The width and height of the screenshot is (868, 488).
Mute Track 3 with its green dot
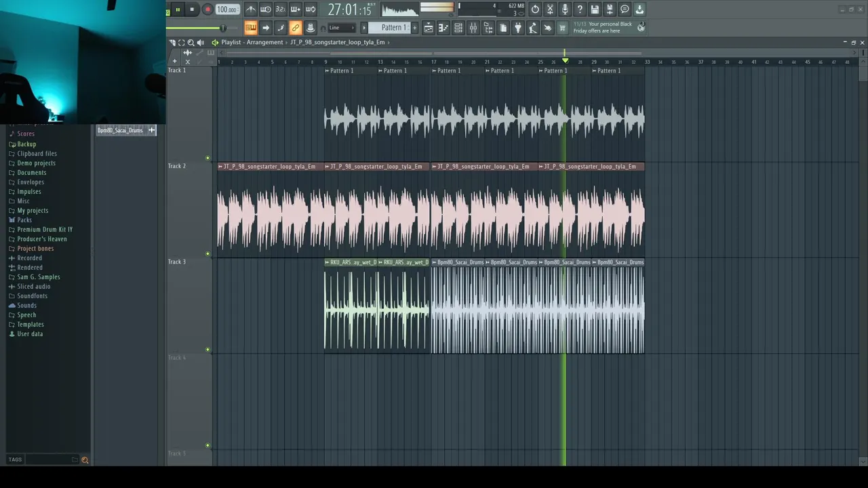(x=208, y=350)
